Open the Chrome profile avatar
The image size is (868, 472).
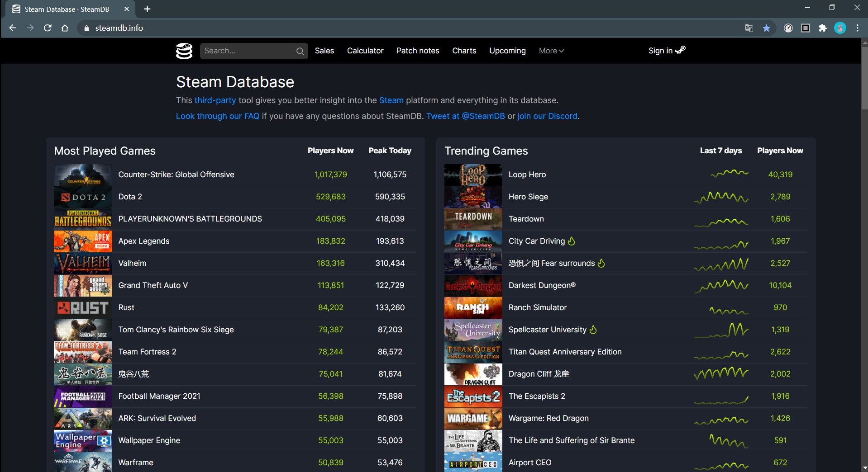(840, 28)
